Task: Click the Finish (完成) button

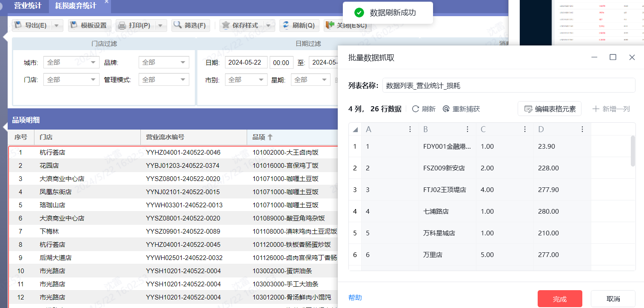Action: [x=559, y=299]
